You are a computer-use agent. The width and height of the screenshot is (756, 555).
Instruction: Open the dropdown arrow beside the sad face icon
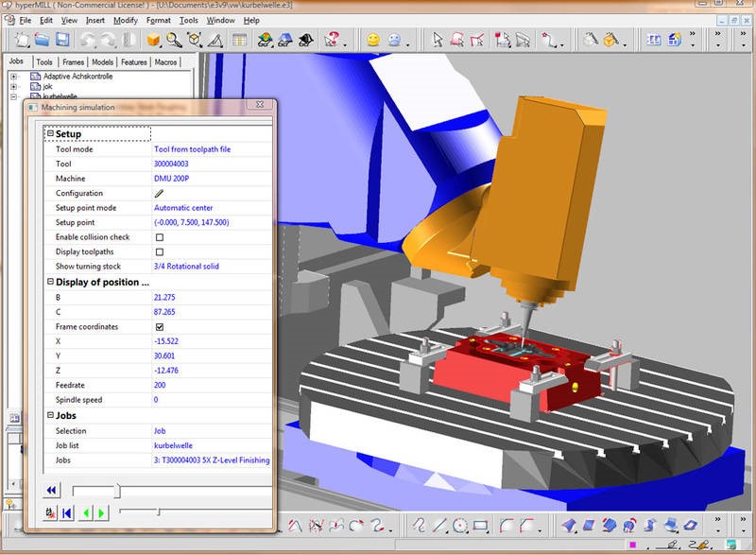408,44
